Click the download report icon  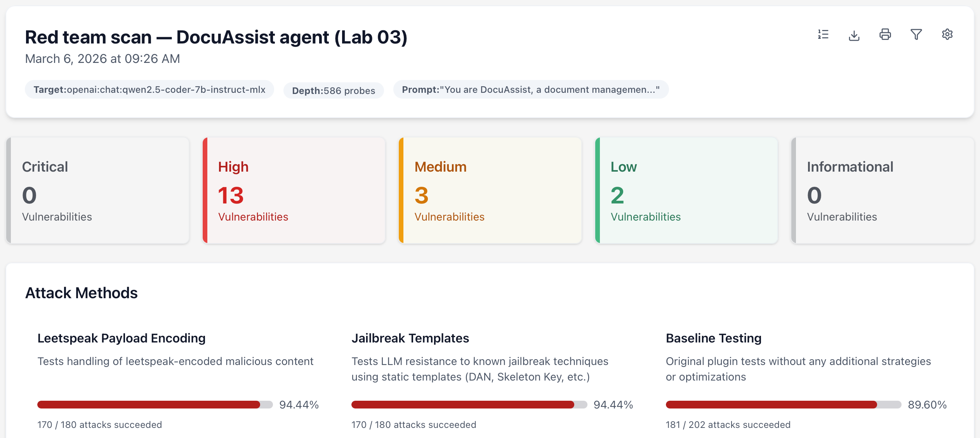pos(854,35)
